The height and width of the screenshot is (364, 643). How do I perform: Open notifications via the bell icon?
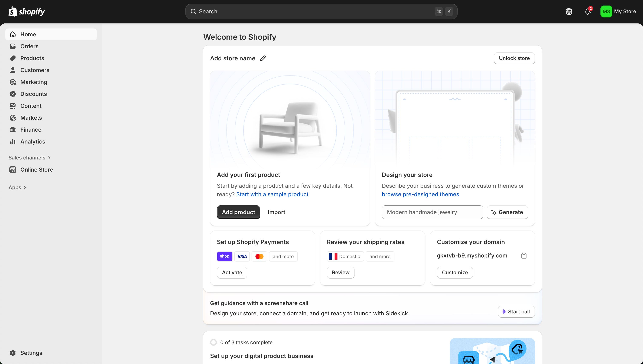(587, 11)
